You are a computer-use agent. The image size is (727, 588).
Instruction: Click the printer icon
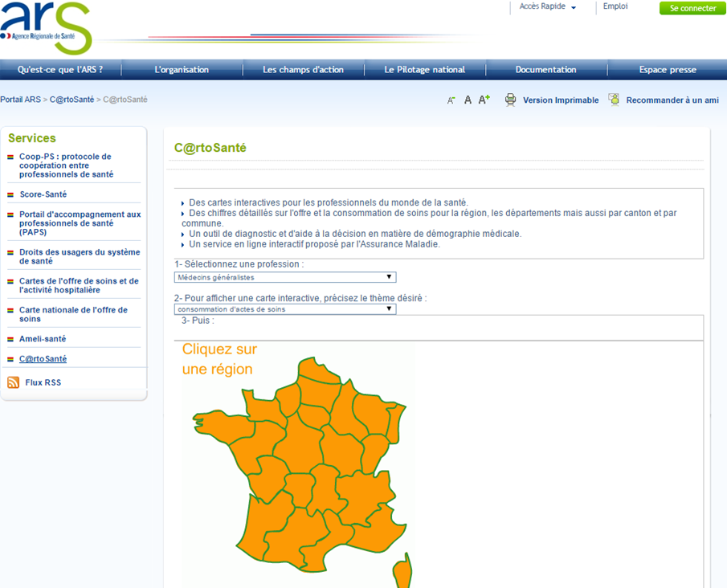[510, 100]
